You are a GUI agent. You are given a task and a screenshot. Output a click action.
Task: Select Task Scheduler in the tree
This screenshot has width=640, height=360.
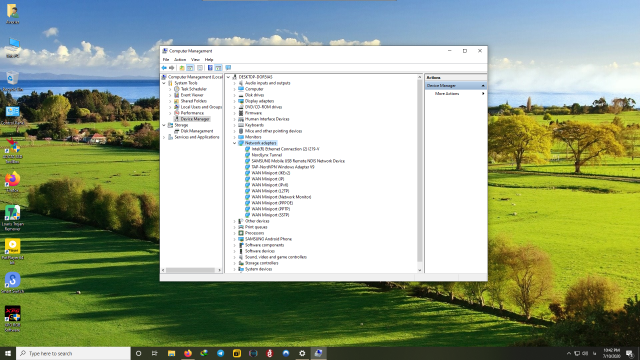click(x=193, y=89)
